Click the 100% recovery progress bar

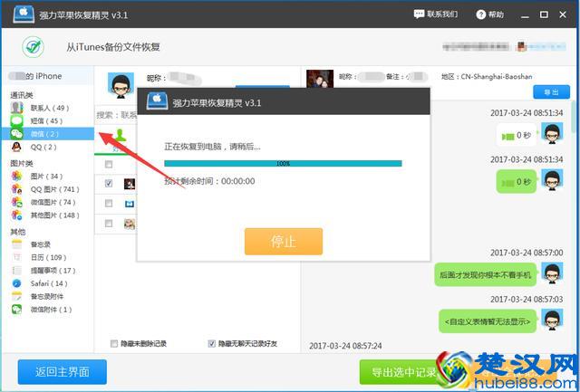pyautogui.click(x=283, y=163)
